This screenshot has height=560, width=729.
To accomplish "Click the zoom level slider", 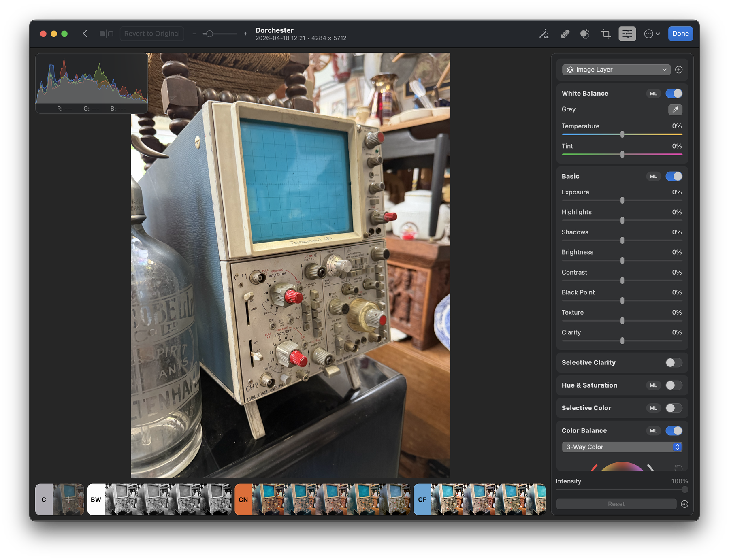I will click(x=220, y=34).
